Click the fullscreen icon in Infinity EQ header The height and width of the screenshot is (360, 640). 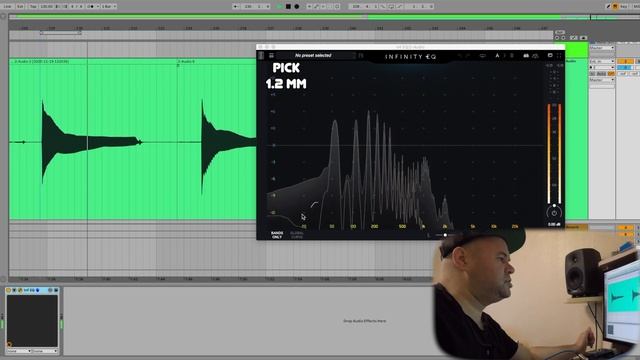(559, 56)
